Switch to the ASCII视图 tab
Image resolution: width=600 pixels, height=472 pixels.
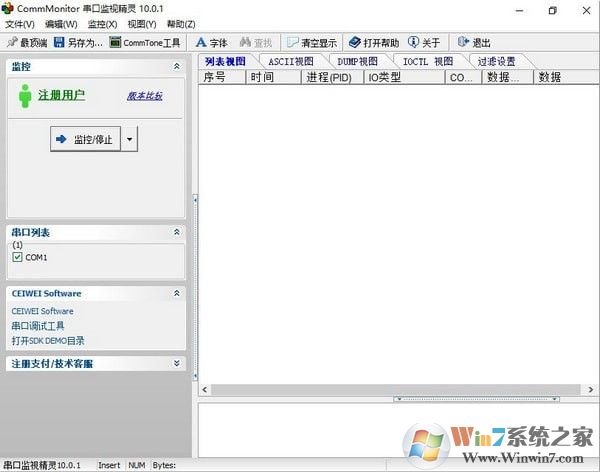coord(290,61)
